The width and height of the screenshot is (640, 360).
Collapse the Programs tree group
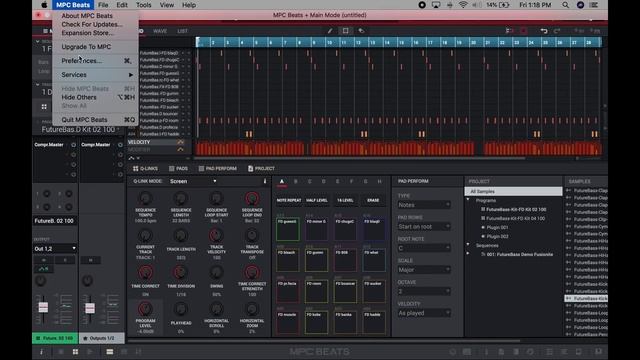click(x=468, y=200)
